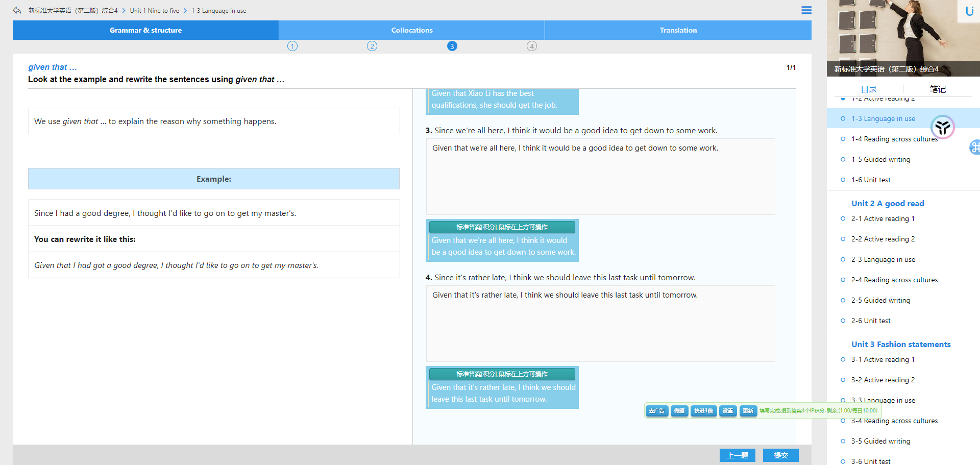Expand the Unit 3 Fashion statements section

(900, 344)
